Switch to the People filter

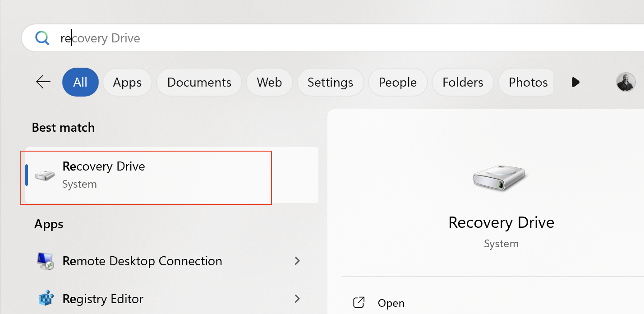tap(397, 82)
